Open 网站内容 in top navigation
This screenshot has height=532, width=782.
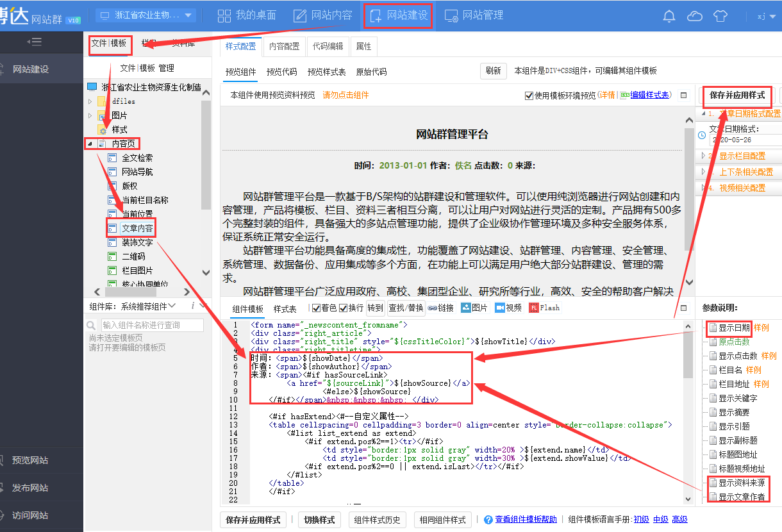[323, 15]
